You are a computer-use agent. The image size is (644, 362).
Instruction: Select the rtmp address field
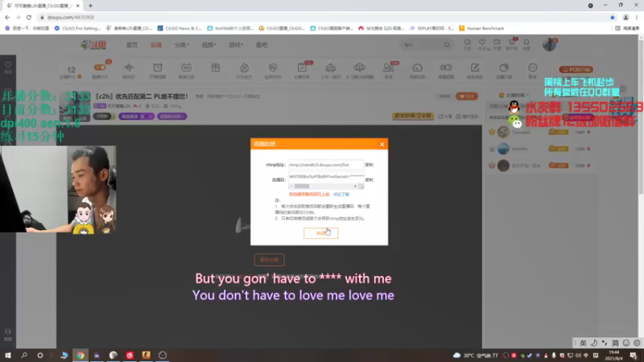(x=326, y=165)
